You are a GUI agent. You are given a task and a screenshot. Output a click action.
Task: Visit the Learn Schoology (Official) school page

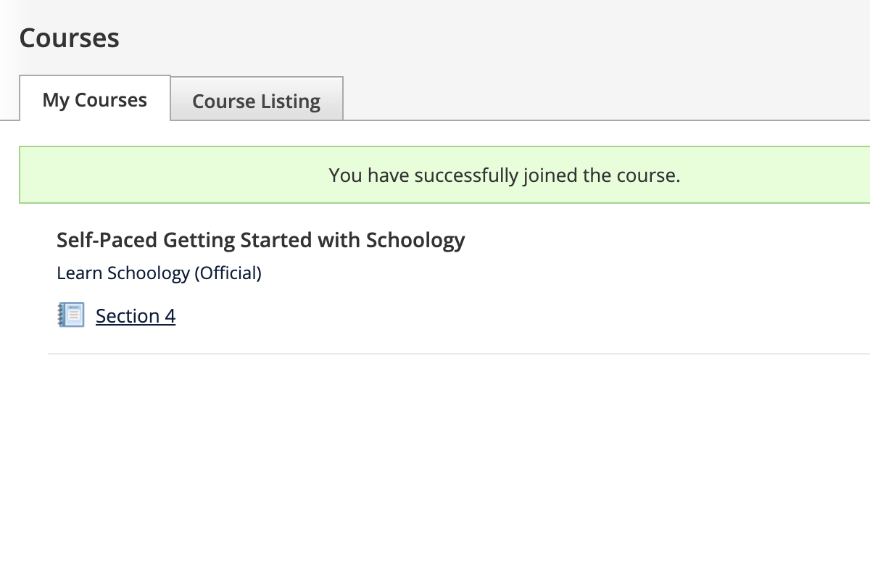click(x=159, y=273)
